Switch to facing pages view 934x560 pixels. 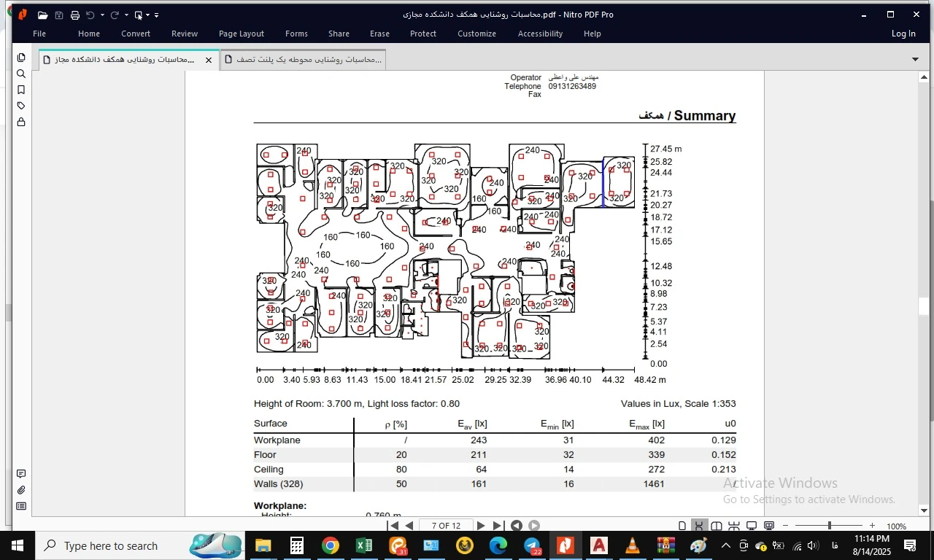(x=717, y=526)
